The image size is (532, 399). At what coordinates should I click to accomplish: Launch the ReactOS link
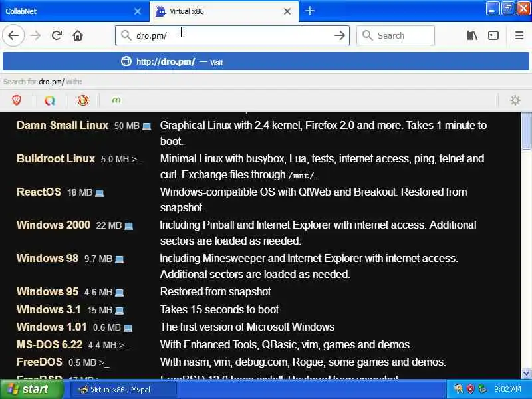[x=39, y=192]
